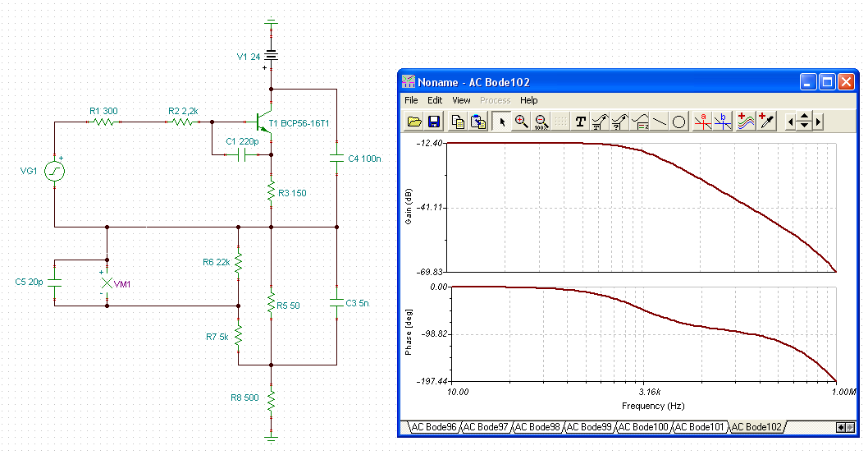Click the left arrow navigation button
This screenshot has height=455, width=868.
[791, 122]
